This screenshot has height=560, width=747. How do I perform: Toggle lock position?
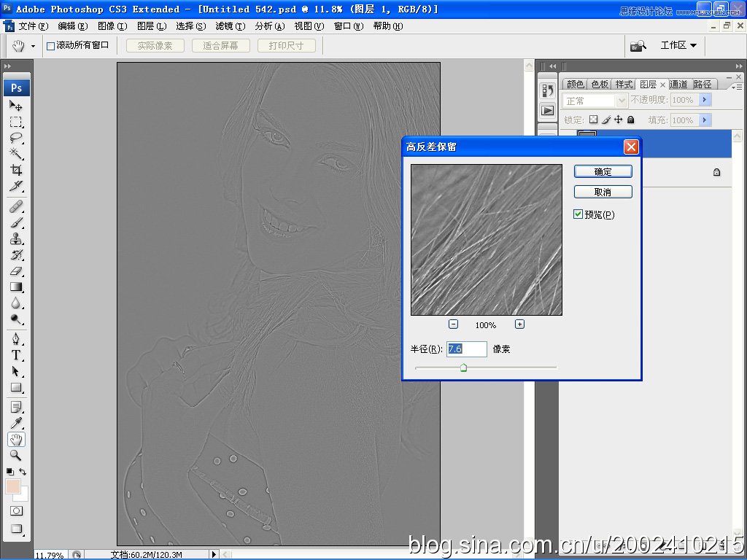coord(619,120)
